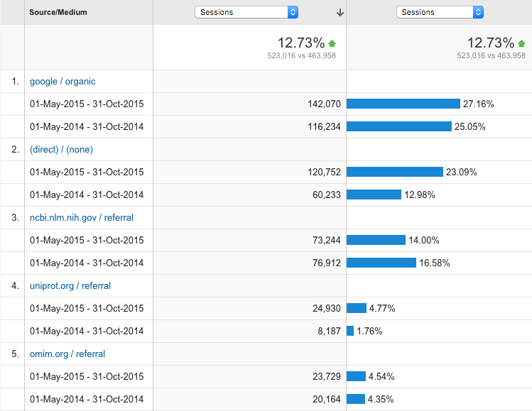
Task: Click the 8,187 sessions value
Action: (328, 331)
